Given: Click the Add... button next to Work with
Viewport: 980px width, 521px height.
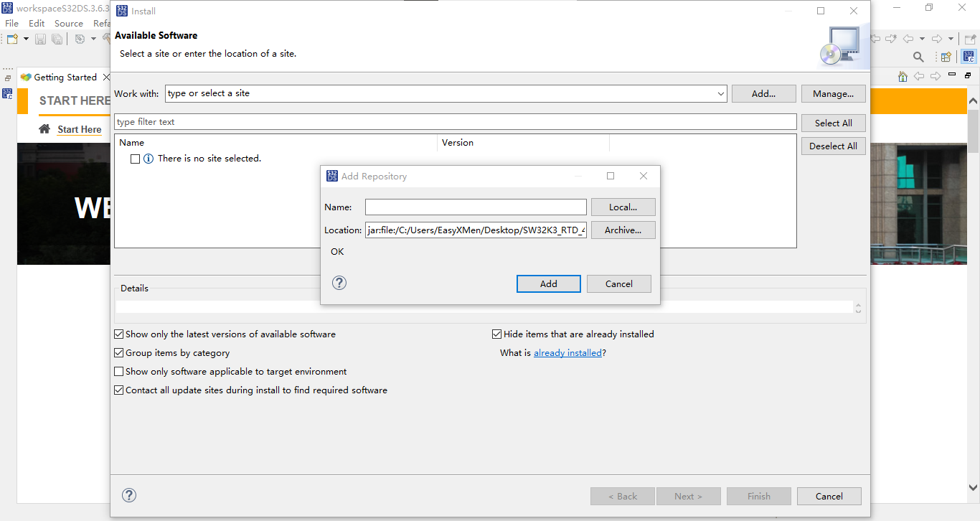Looking at the screenshot, I should (763, 94).
